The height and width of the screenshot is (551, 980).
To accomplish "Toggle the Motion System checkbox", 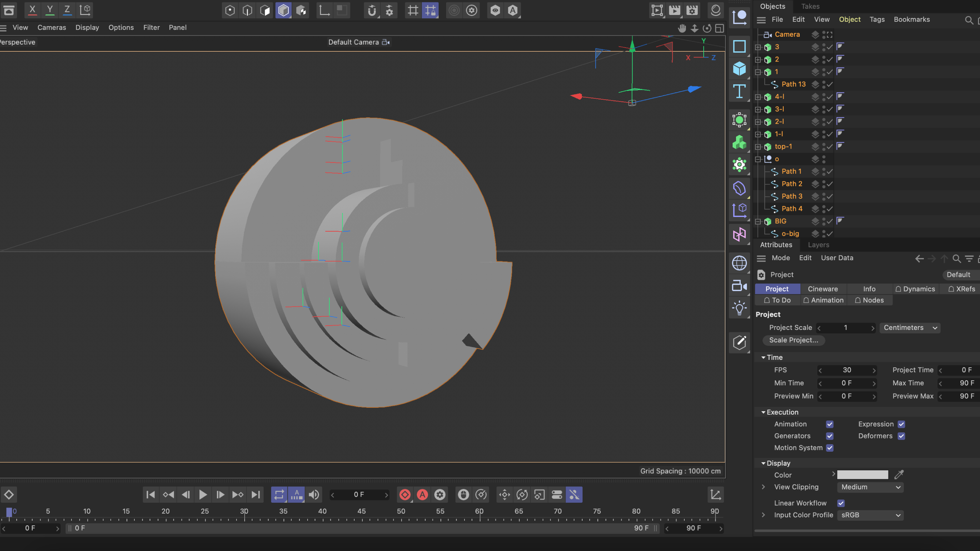I will (829, 448).
